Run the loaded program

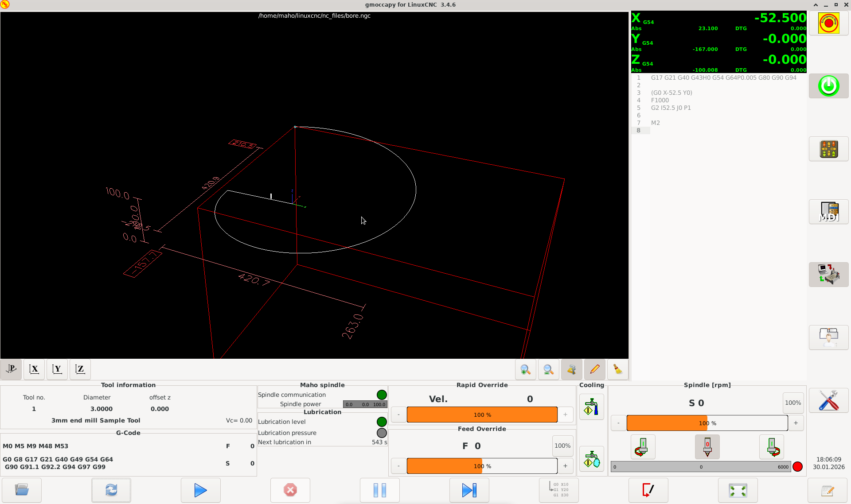(200, 490)
